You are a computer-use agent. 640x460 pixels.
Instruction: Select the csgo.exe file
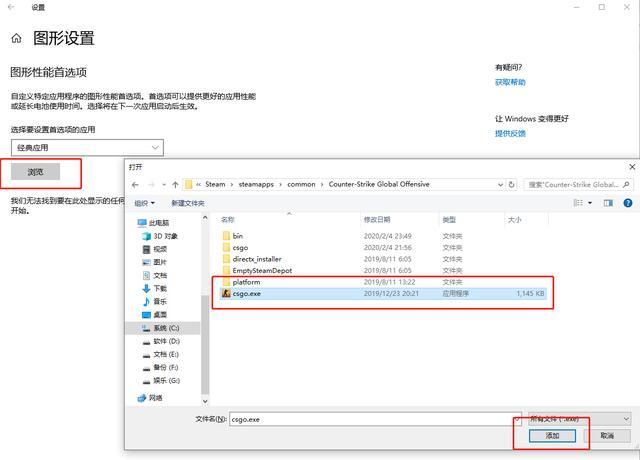pyautogui.click(x=245, y=294)
